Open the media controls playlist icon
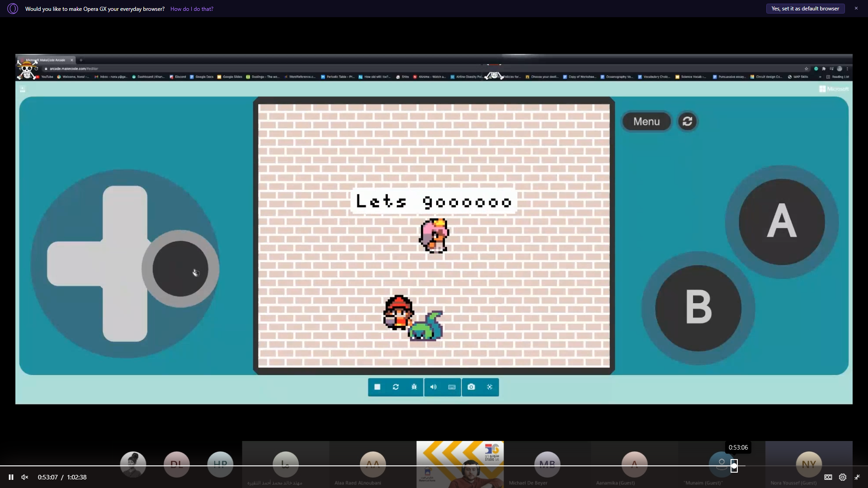The height and width of the screenshot is (488, 868). (831, 69)
